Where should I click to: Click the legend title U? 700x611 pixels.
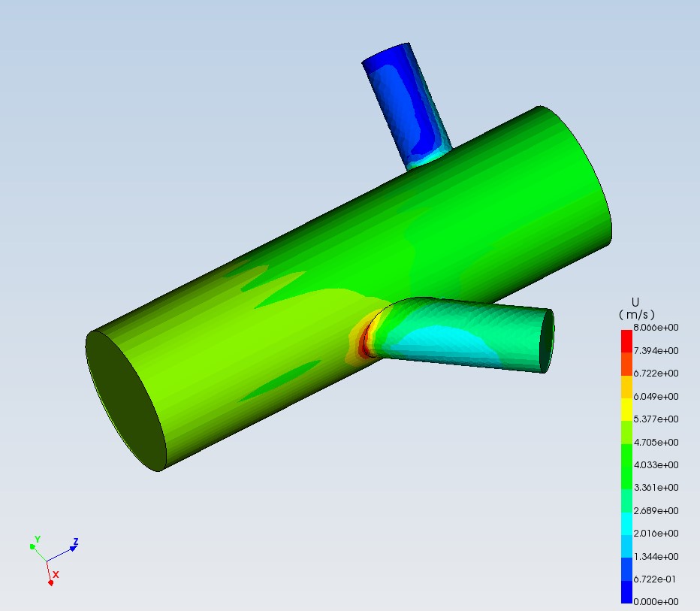[635, 302]
